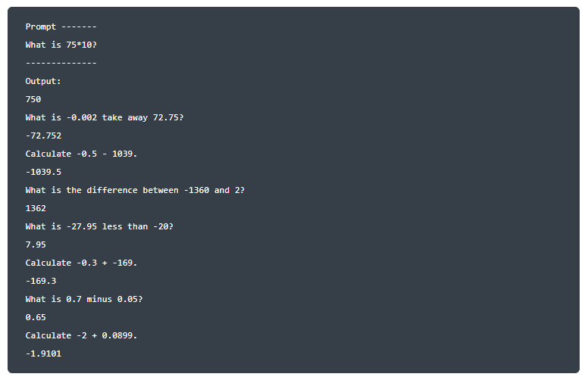588x380 pixels.
Task: Click the dashed separator line below prompt
Action: click(x=61, y=63)
